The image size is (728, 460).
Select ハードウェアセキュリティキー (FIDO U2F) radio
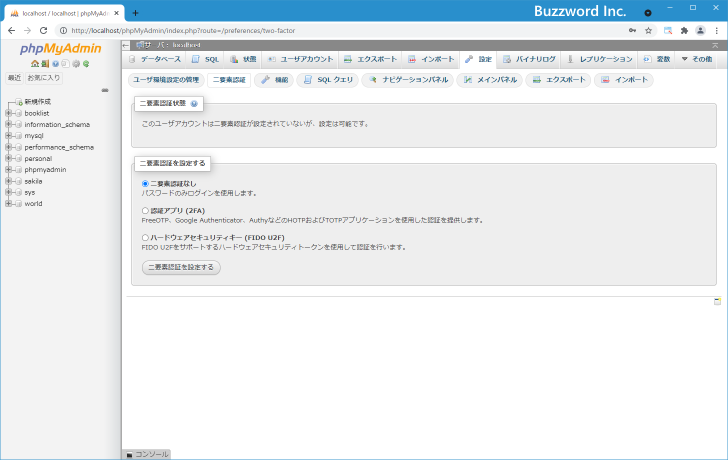tap(145, 238)
